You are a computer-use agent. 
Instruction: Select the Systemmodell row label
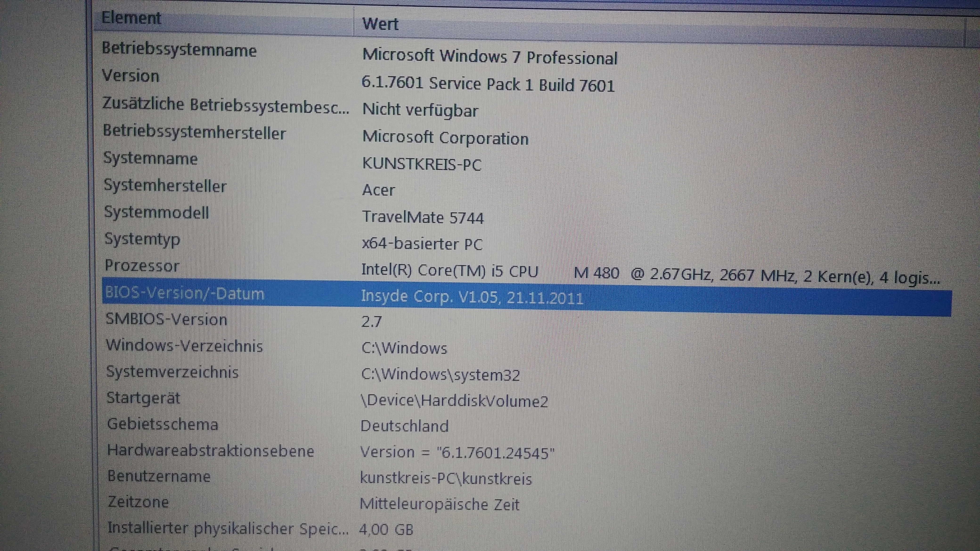pos(156,212)
